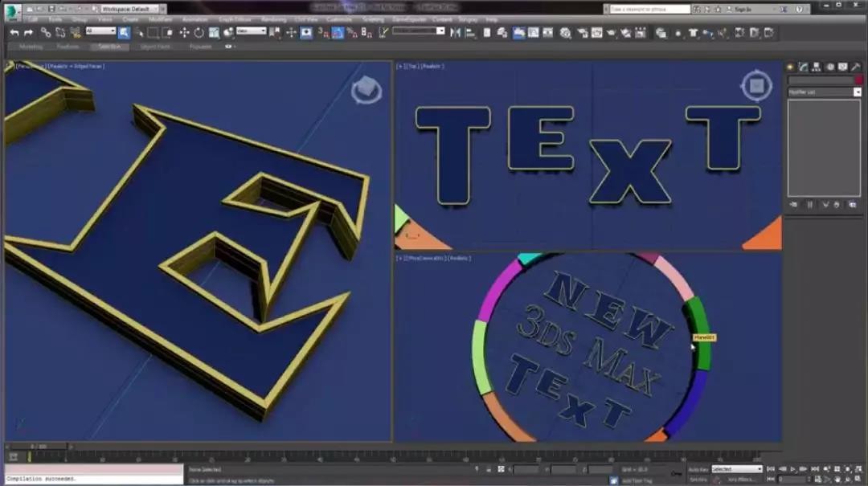
Task: Open Select by Name dialog
Action: coord(138,33)
